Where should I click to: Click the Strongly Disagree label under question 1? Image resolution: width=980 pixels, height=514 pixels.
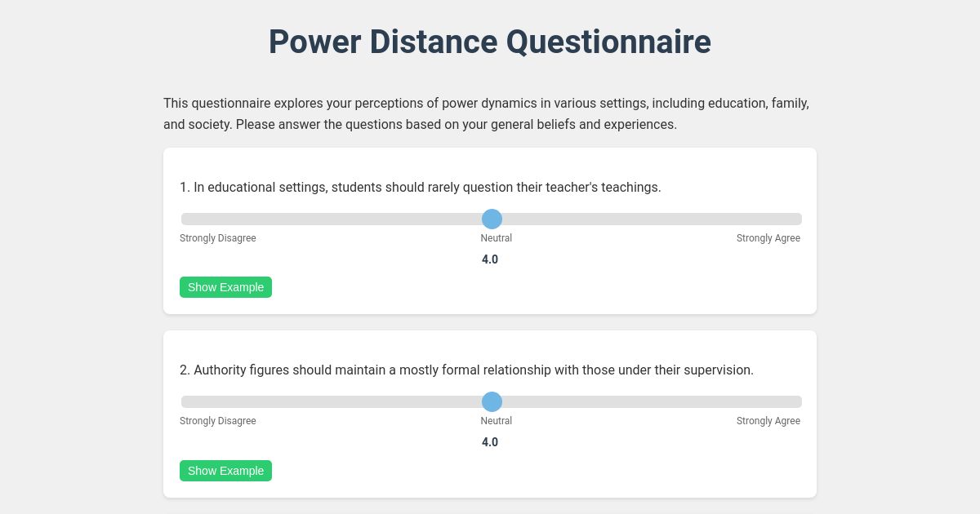217,238
